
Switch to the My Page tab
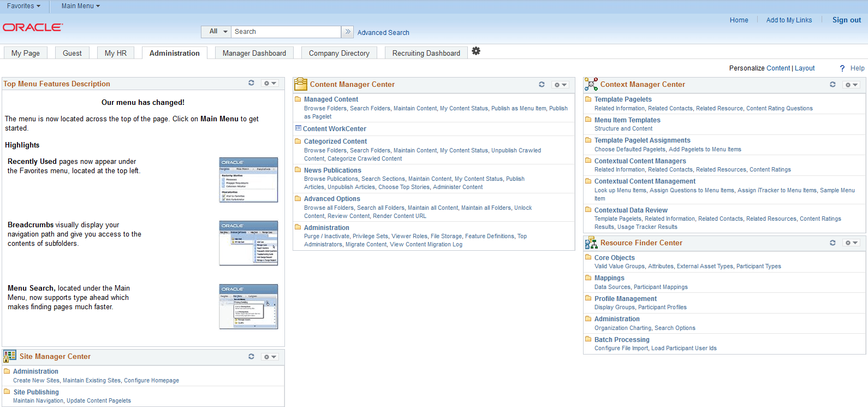(26, 53)
